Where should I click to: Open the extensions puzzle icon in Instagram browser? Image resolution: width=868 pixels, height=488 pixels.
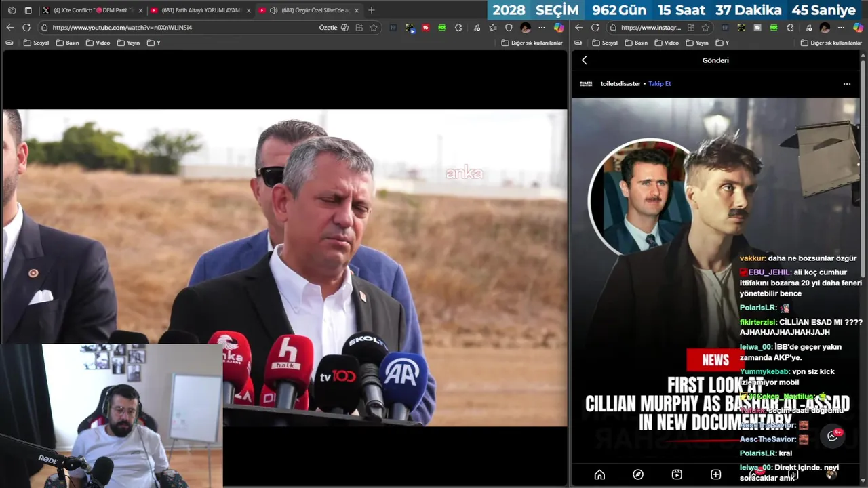click(x=790, y=28)
